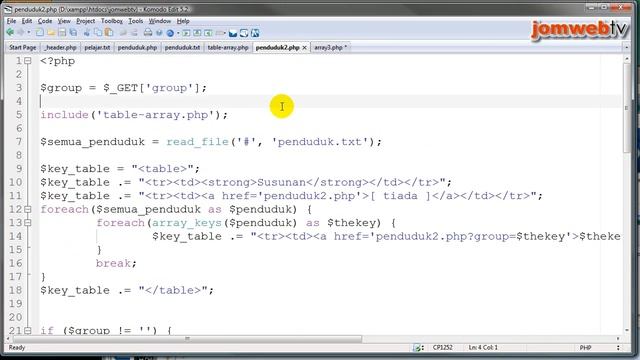Click the horizontal scrollbar left arrow
The height and width of the screenshot is (360, 640).
click(8, 339)
